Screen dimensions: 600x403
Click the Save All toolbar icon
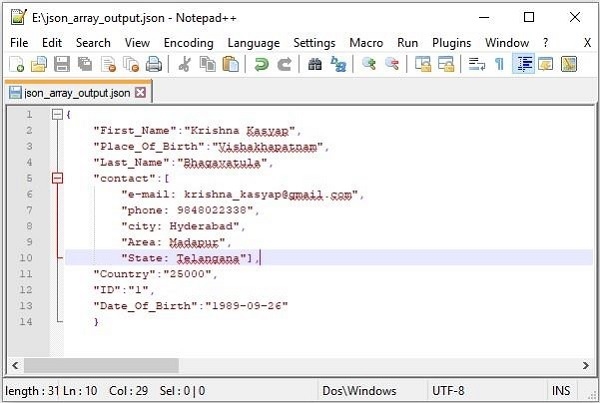(85, 64)
